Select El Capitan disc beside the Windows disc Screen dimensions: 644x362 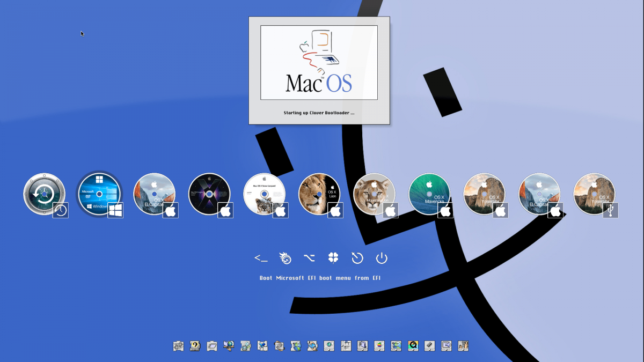pos(155,194)
